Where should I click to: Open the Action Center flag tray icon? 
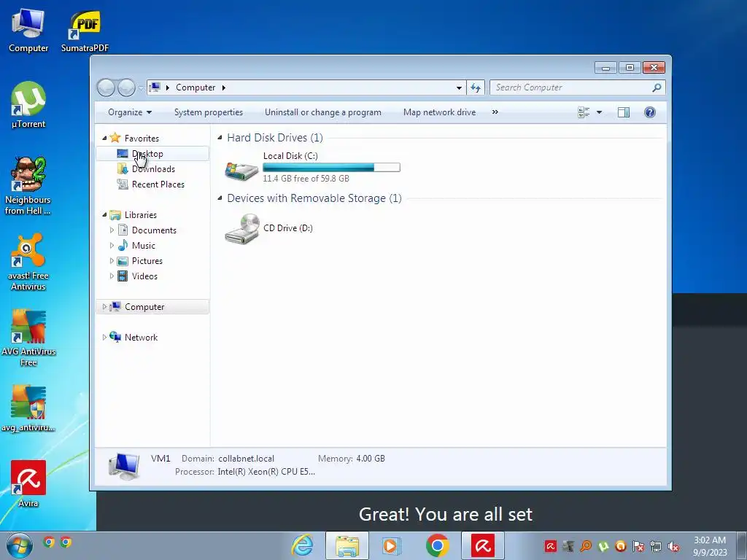pos(638,546)
